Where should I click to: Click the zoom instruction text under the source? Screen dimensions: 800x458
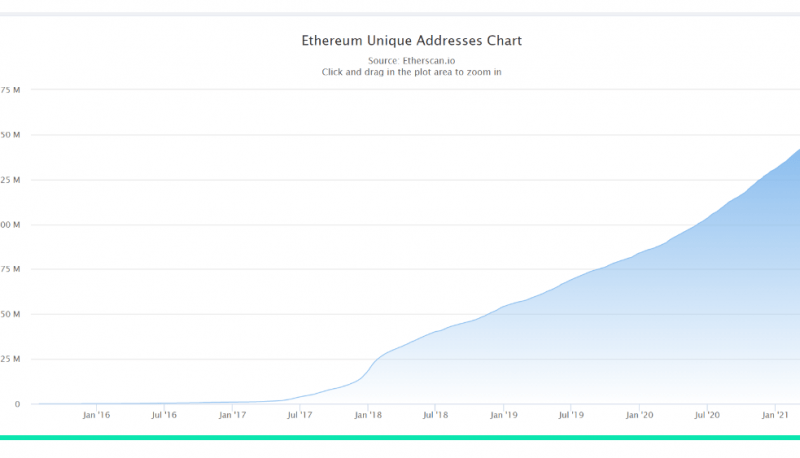(x=412, y=72)
